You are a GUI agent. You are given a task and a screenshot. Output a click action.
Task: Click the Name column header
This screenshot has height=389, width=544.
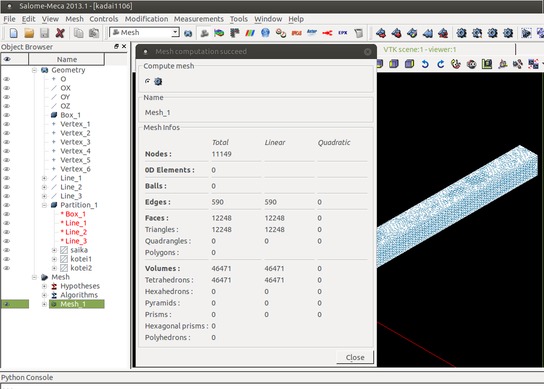coord(66,59)
